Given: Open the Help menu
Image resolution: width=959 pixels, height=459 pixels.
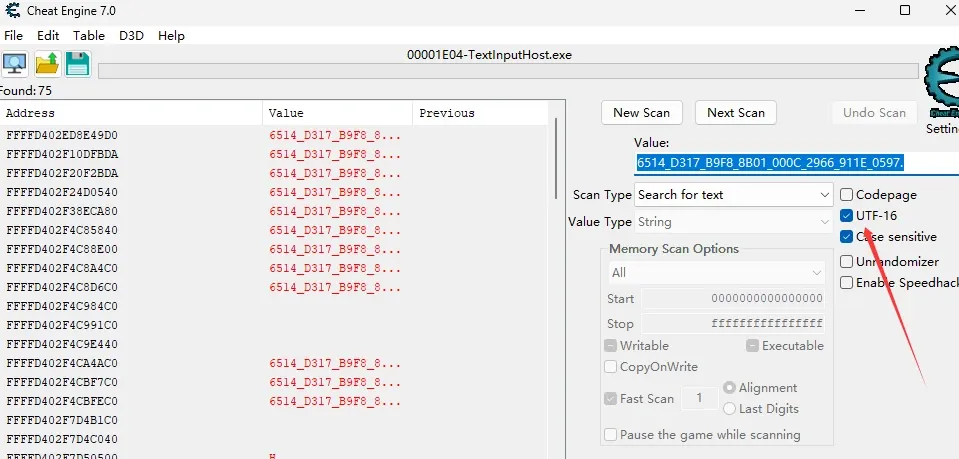Looking at the screenshot, I should 171,35.
